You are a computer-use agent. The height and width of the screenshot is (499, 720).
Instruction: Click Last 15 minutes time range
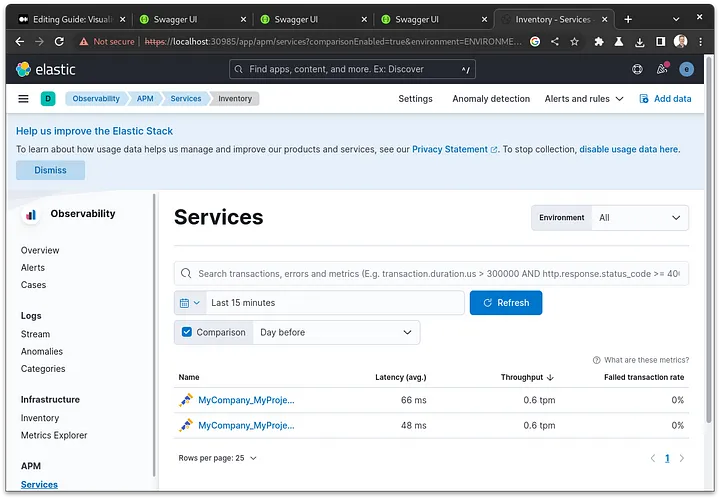coord(335,303)
